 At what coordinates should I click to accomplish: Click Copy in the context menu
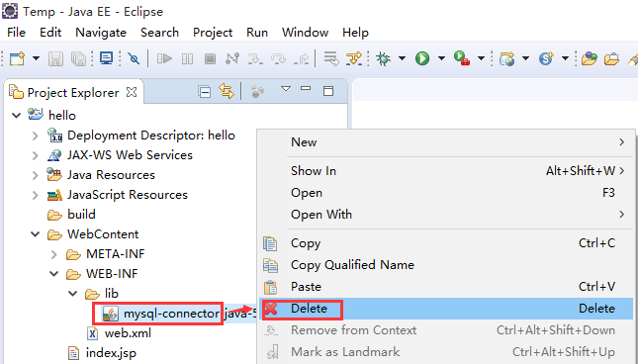446,243
